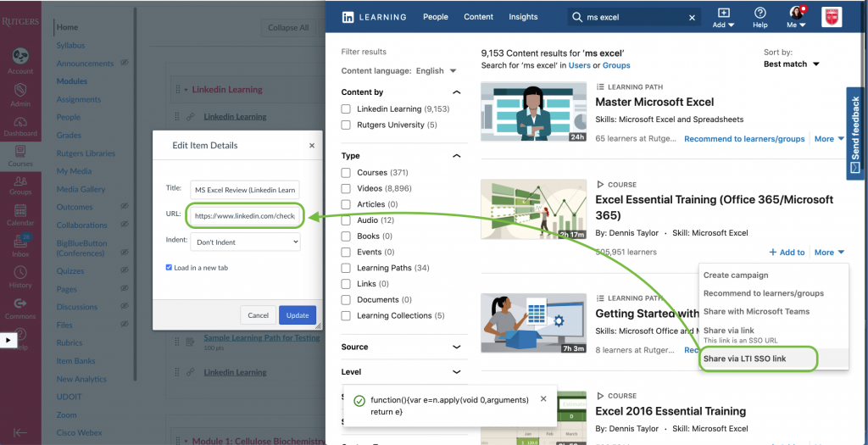Click the URL input field
Viewport: 868px width, 445px height.
pyautogui.click(x=245, y=216)
